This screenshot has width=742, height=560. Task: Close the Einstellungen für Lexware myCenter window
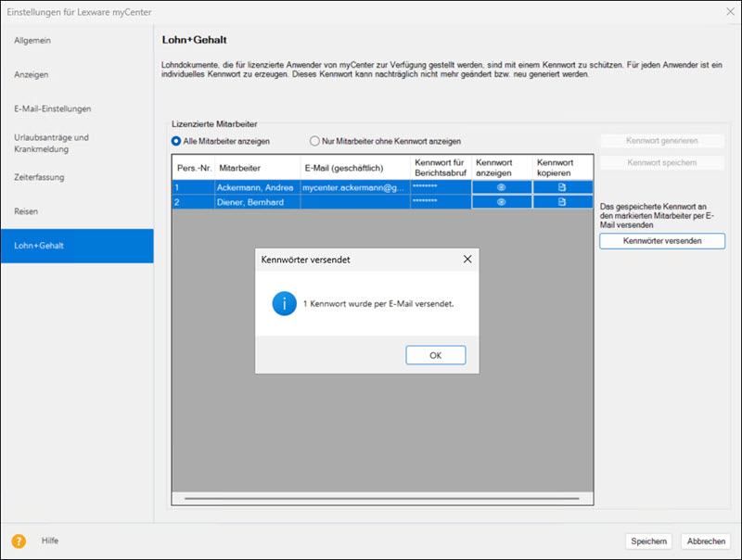731,11
